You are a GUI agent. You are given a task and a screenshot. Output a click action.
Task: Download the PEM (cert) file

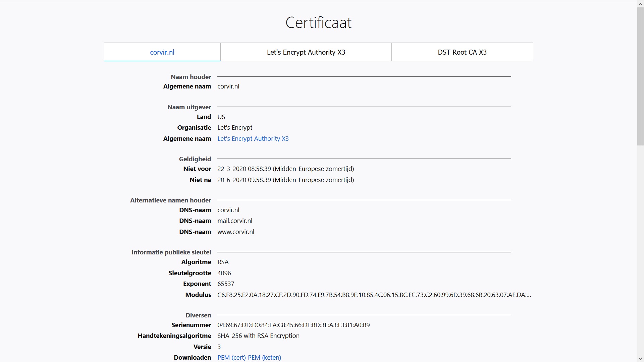point(231,358)
